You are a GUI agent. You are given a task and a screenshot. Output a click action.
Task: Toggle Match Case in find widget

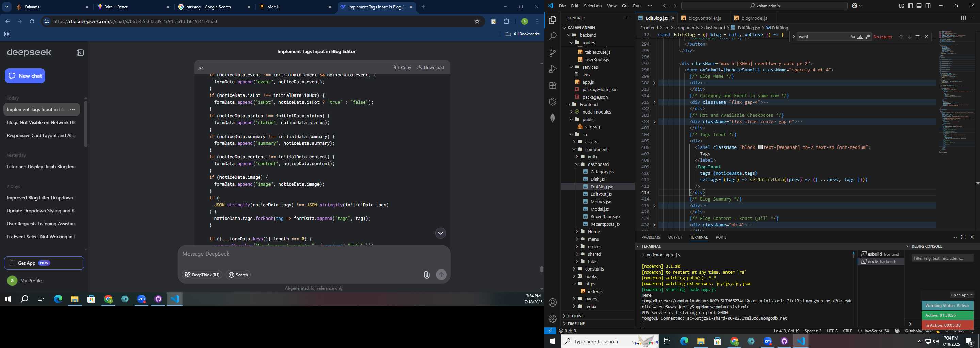coord(852,37)
